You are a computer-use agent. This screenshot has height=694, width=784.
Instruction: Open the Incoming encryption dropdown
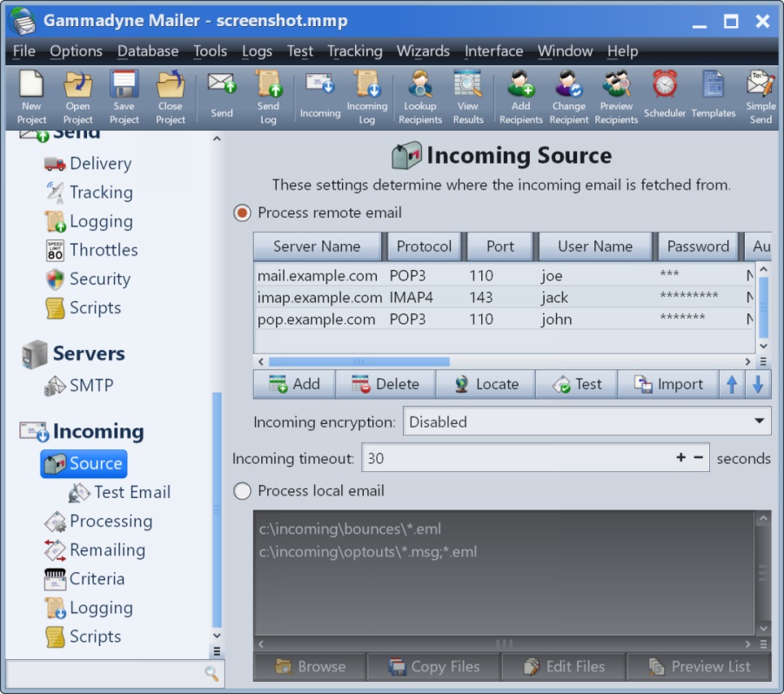(x=586, y=421)
